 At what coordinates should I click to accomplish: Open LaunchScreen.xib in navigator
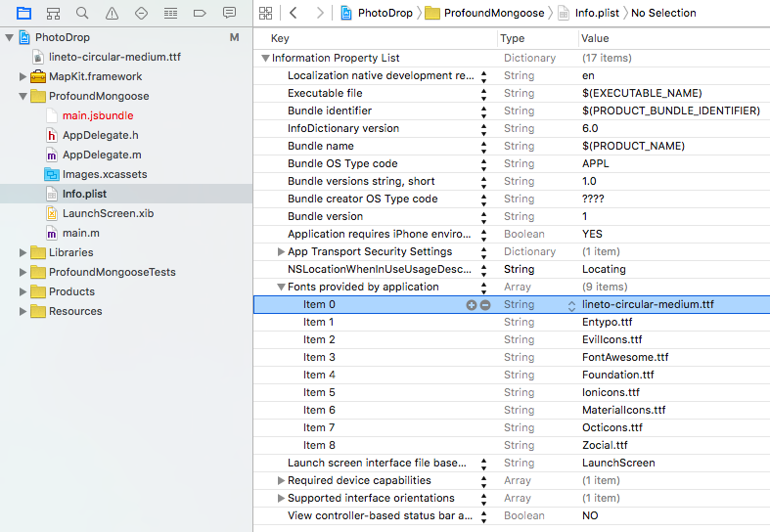(108, 213)
